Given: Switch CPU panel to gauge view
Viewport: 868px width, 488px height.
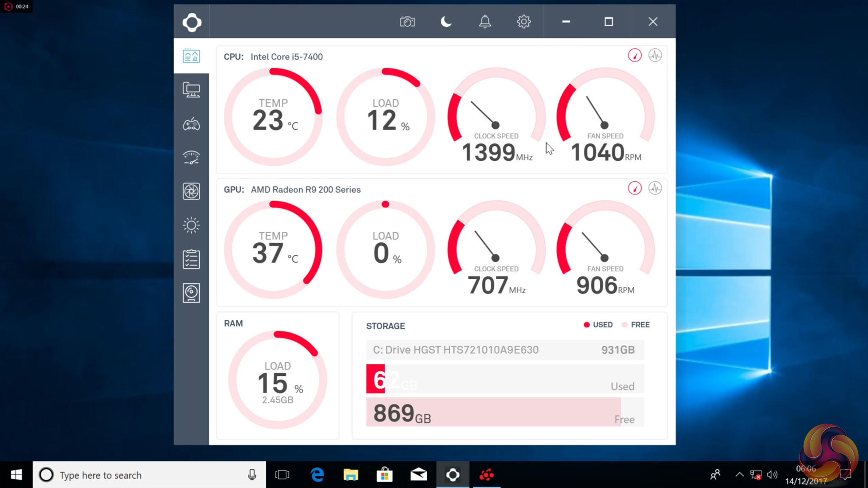Looking at the screenshot, I should click(634, 55).
